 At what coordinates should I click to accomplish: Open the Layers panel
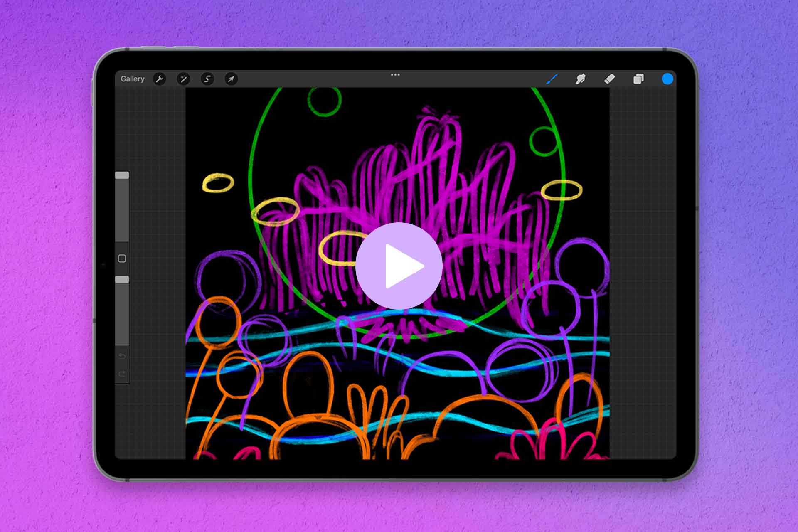[x=638, y=79]
